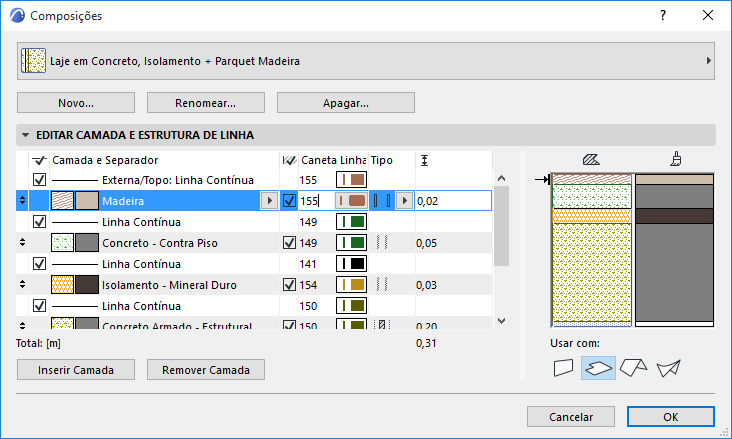Pick pen swatch for Isolamento - Mineral Duro
The width and height of the screenshot is (732, 439).
[351, 285]
